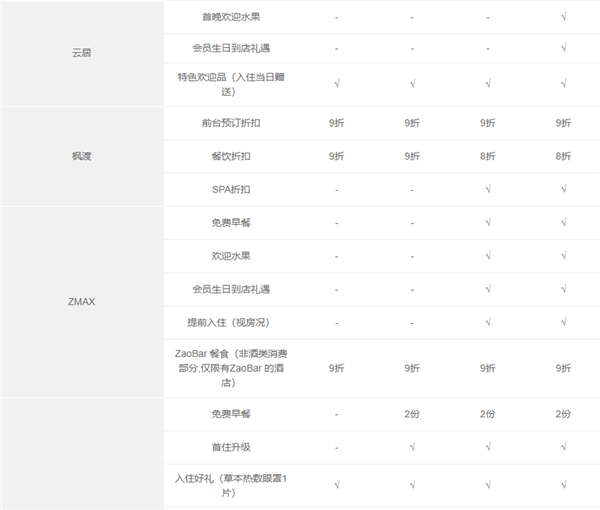Select the last-column checkmark in SPA折扣 row

pyautogui.click(x=564, y=189)
